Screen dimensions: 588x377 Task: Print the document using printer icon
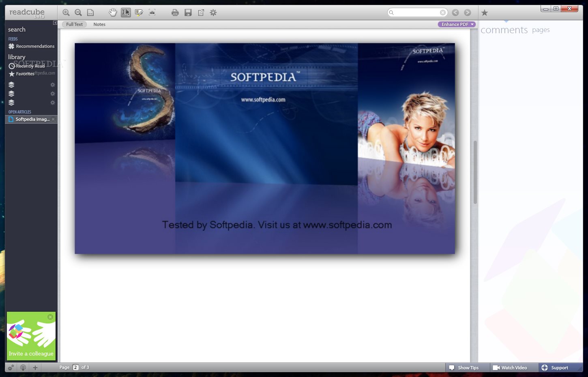coord(175,13)
